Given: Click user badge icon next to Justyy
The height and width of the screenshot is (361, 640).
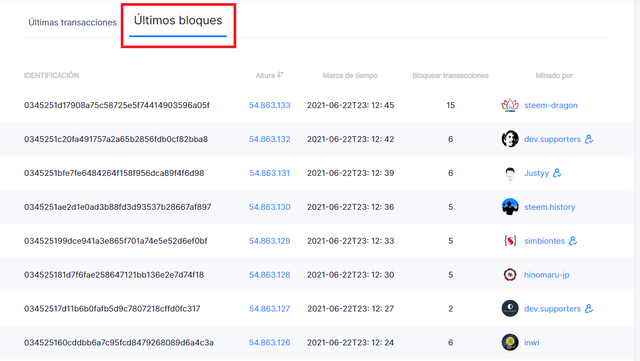Looking at the screenshot, I should click(x=557, y=173).
